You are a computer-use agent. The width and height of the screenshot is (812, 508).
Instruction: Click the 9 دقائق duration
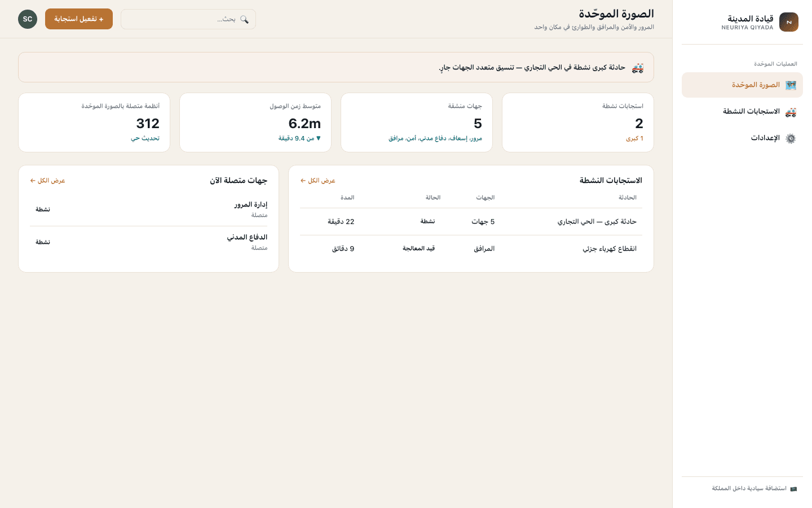343,249
